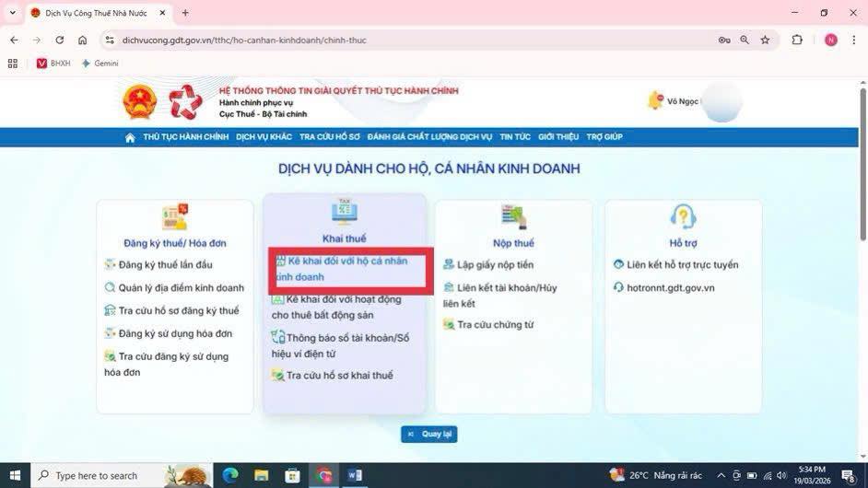Open TRA CỨU HỒ SƠ menu
Viewport: 868px width, 488px height.
[x=329, y=136]
